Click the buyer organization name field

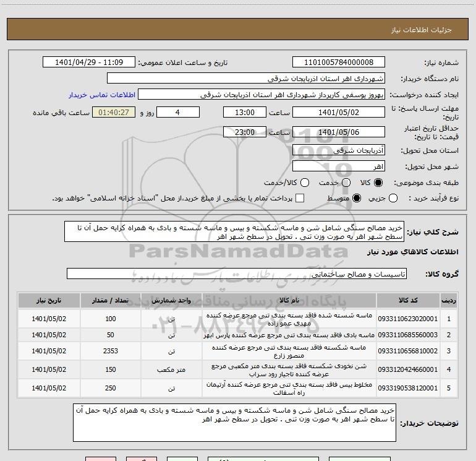(x=246, y=79)
